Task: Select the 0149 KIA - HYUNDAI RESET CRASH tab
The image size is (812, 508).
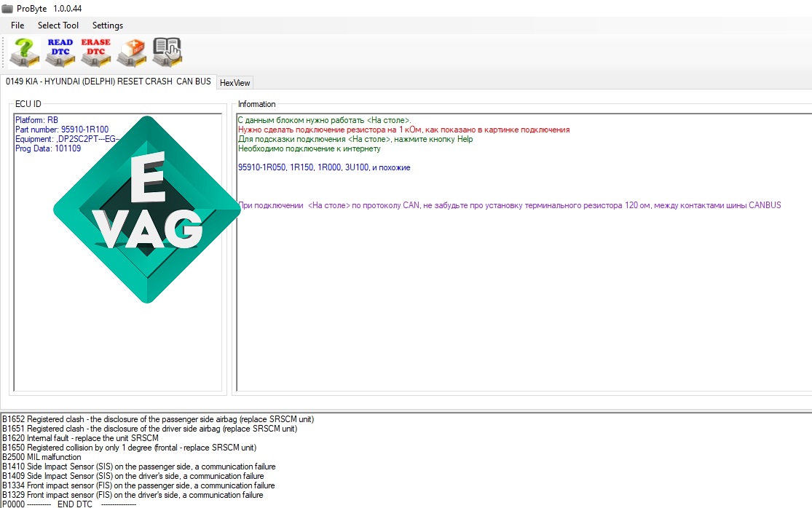Action: [x=109, y=82]
